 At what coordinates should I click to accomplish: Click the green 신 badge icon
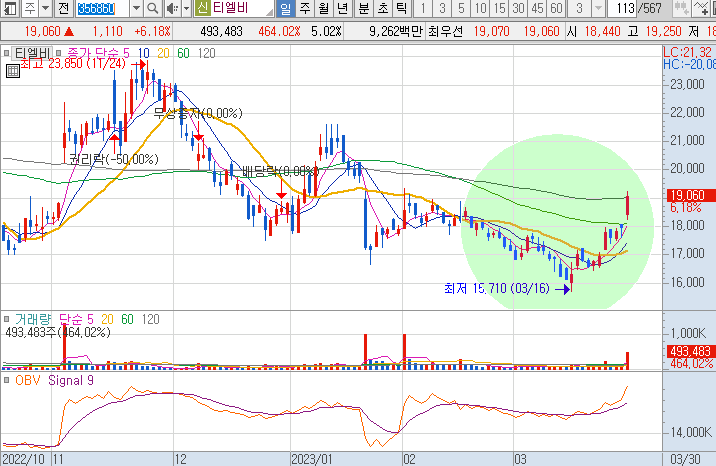[202, 8]
